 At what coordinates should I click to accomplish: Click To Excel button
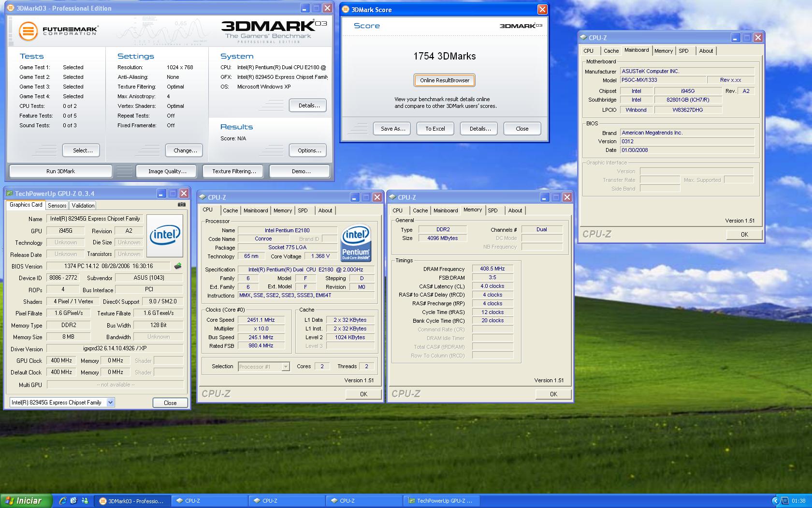click(x=435, y=129)
